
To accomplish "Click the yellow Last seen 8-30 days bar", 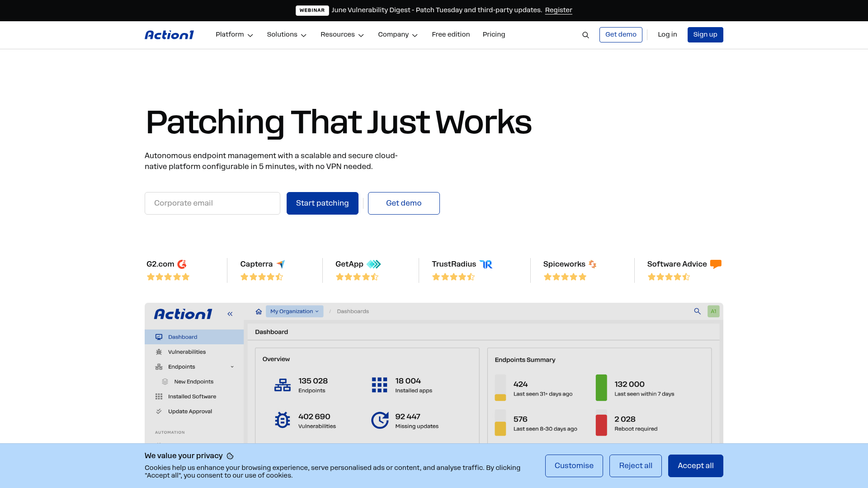I will click(500, 429).
